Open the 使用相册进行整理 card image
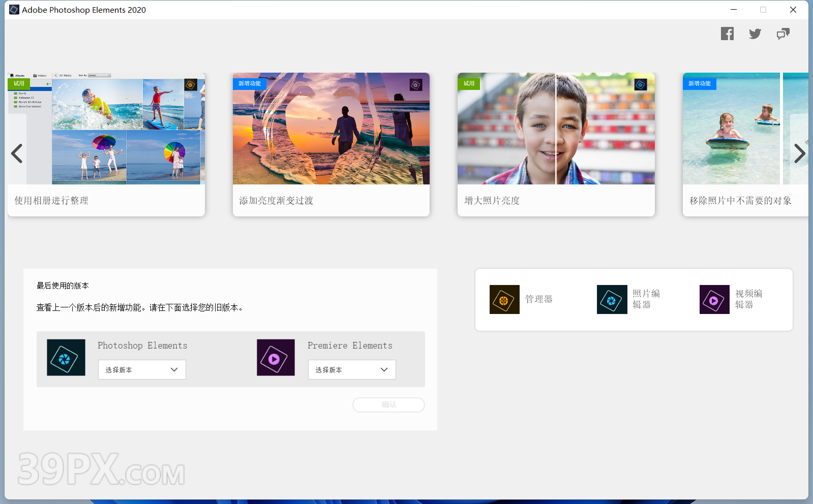 click(106, 129)
